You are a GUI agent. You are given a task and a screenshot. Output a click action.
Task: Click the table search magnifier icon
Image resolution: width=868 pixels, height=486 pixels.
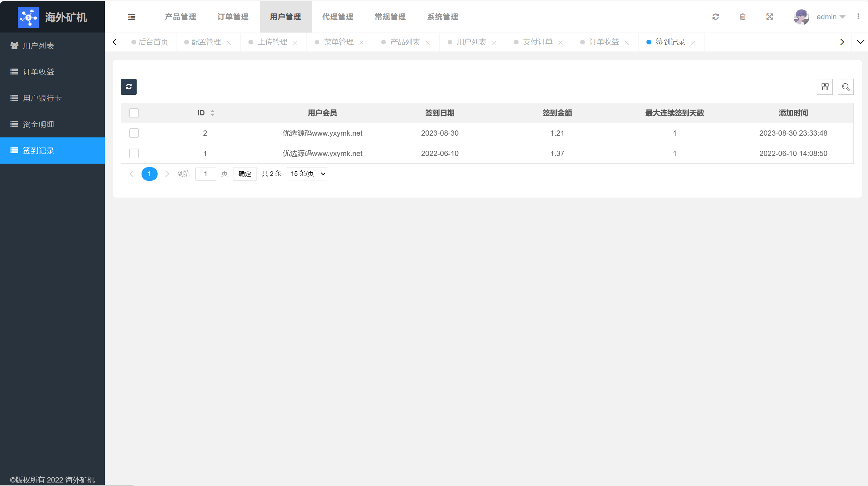pyautogui.click(x=846, y=87)
